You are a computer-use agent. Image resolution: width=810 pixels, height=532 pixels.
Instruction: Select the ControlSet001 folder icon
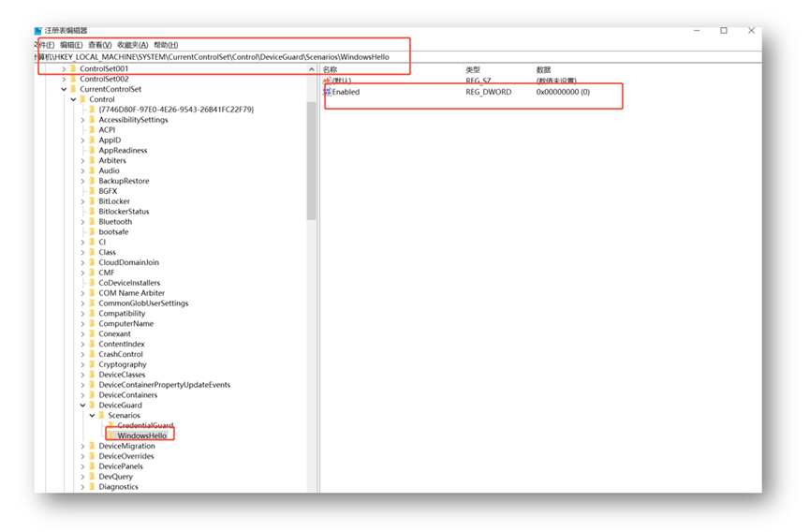[x=73, y=68]
